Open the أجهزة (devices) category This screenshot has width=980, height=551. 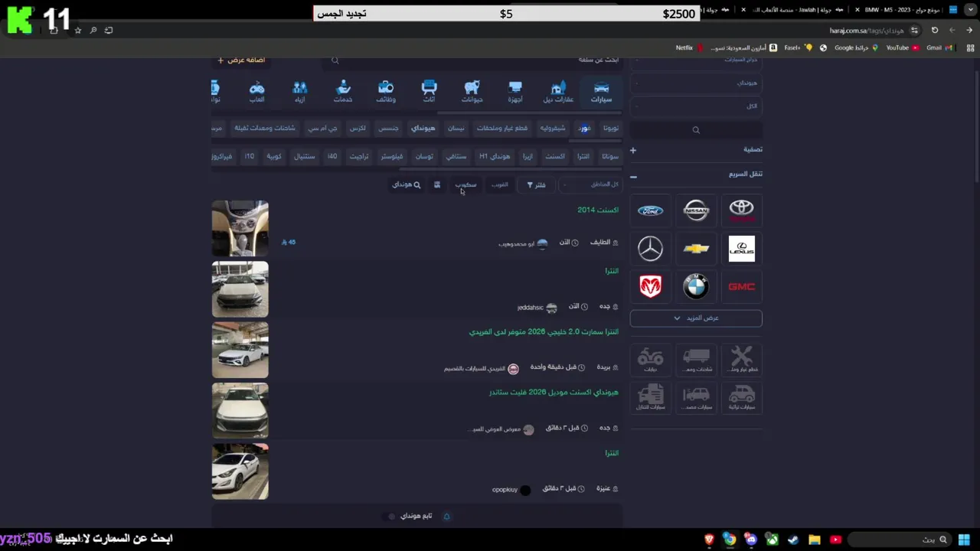point(515,92)
